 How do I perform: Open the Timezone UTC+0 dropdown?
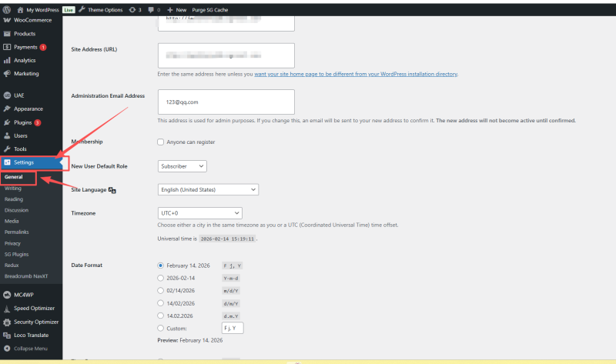pos(199,213)
